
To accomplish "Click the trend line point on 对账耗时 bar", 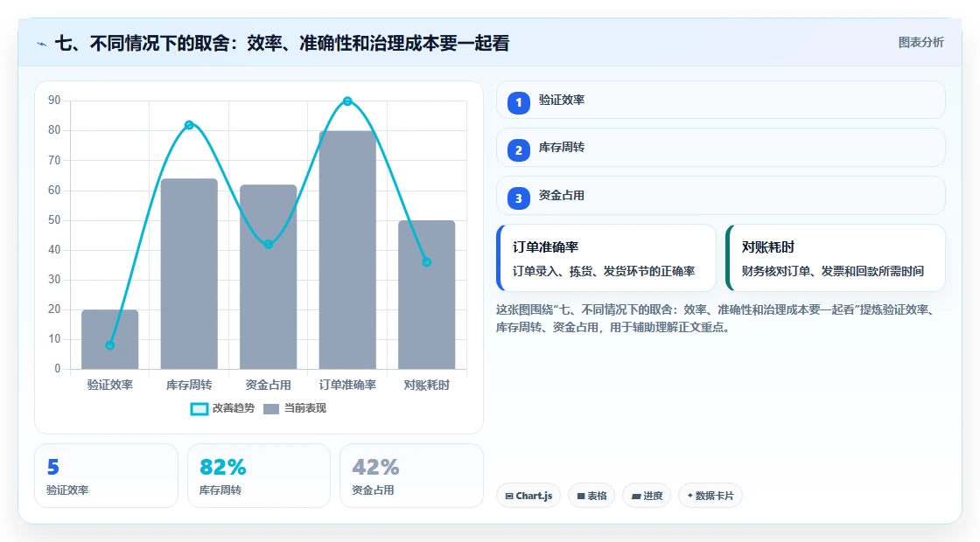I will [x=427, y=262].
